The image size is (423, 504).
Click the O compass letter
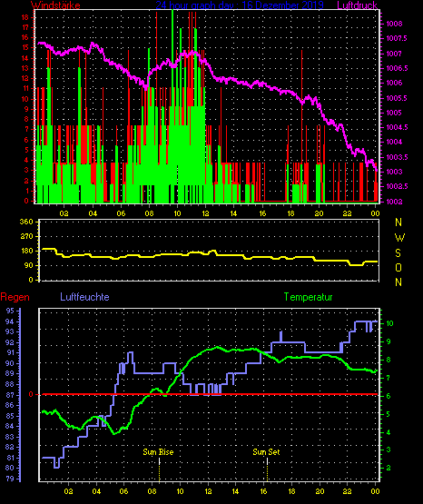pos(398,267)
